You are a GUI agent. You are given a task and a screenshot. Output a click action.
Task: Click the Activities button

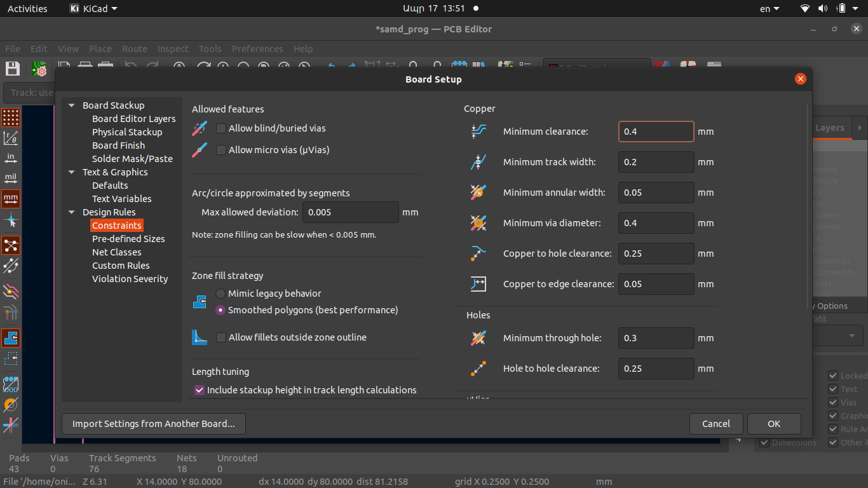pyautogui.click(x=27, y=9)
